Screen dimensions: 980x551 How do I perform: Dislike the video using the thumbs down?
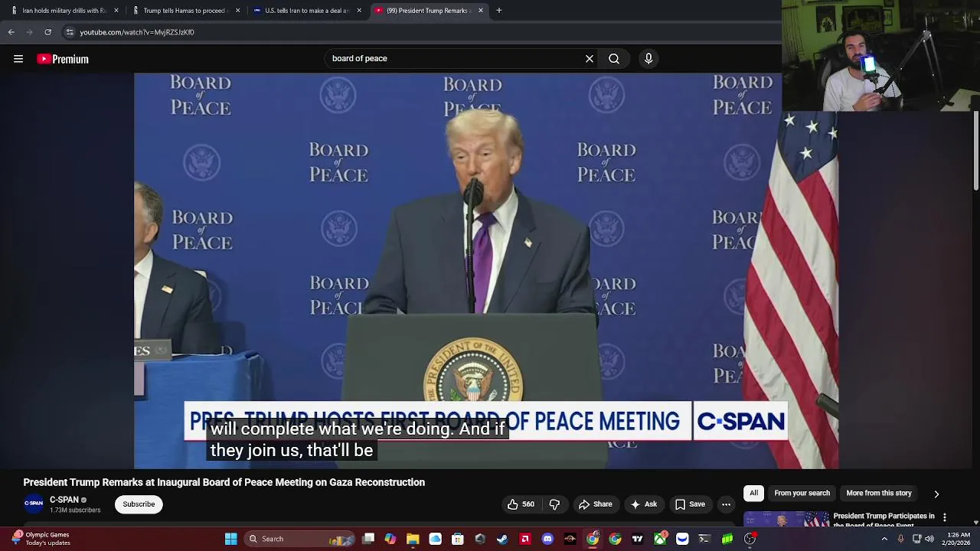pyautogui.click(x=555, y=504)
